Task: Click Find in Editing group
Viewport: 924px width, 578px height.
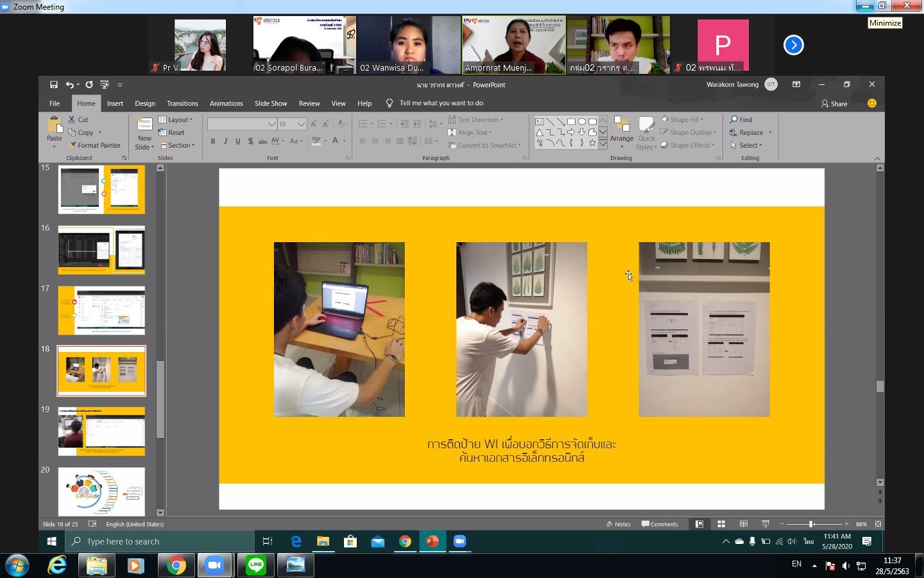Action: 741,119
